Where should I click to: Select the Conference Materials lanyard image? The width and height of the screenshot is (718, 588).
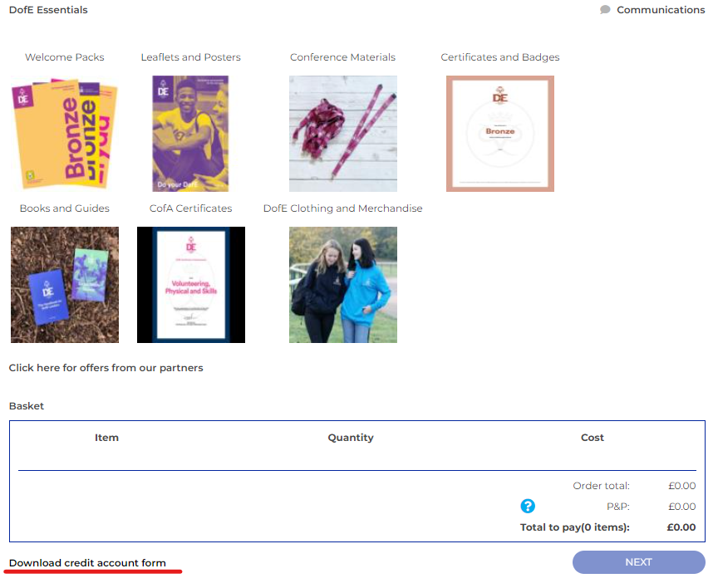click(x=343, y=134)
